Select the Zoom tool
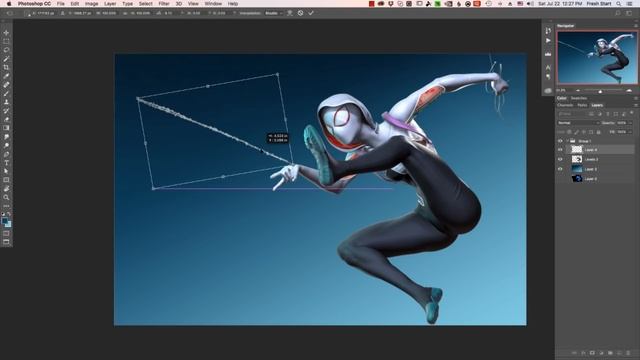640x360 pixels. click(x=6, y=197)
